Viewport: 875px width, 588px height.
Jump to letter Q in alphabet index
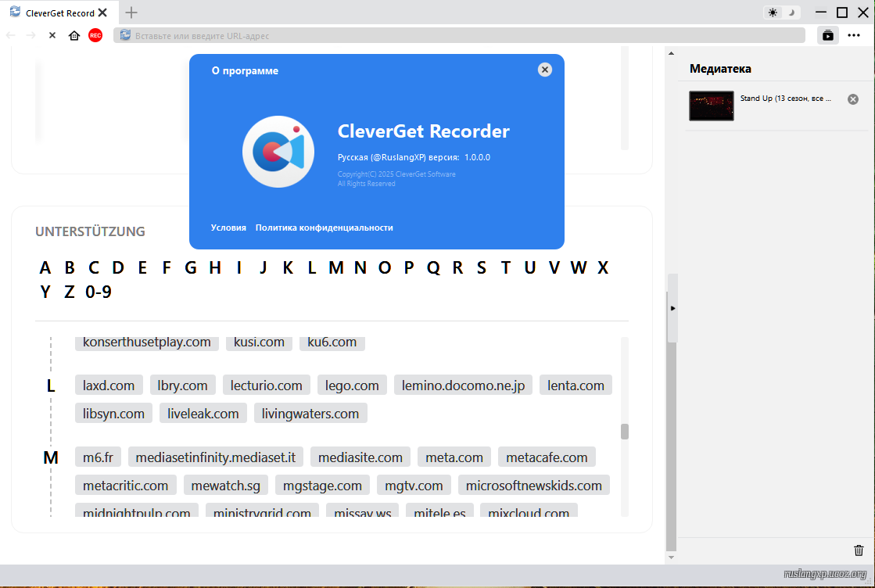(433, 267)
